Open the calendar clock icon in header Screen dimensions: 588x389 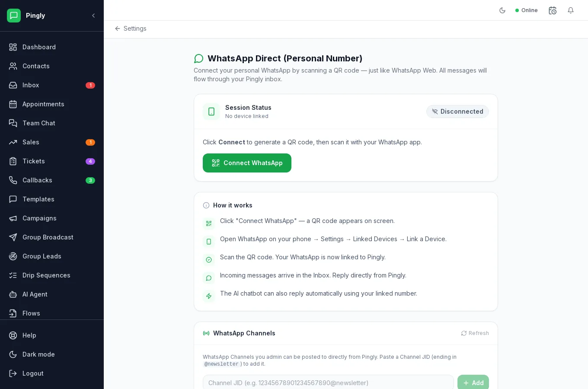(553, 10)
